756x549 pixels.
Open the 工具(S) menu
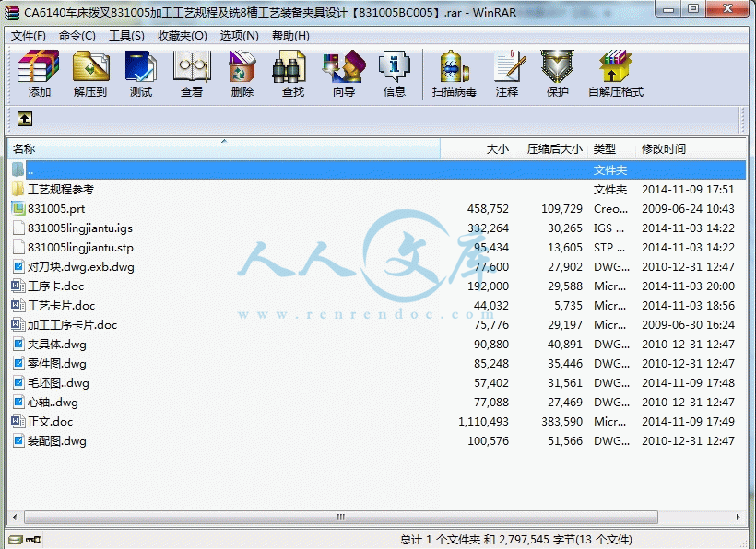point(126,36)
